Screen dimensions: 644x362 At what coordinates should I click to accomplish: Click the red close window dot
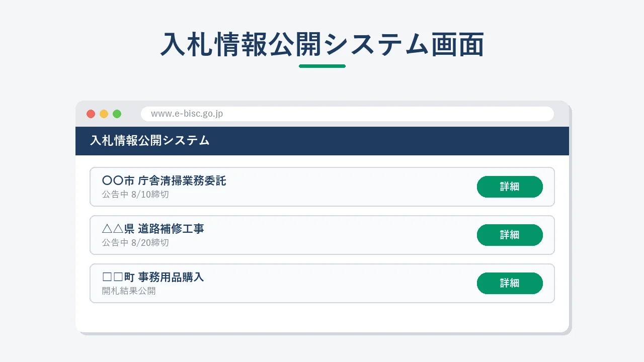91,114
